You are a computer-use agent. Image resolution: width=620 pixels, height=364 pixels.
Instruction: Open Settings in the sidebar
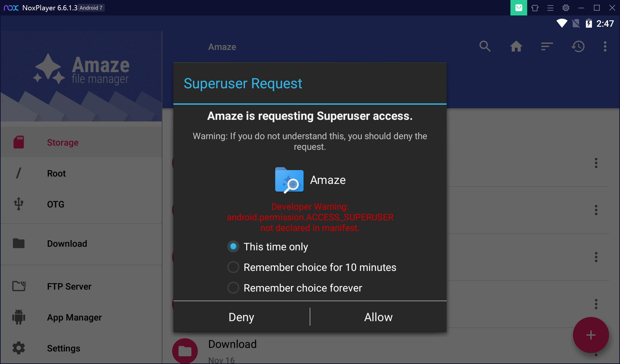coord(81,348)
